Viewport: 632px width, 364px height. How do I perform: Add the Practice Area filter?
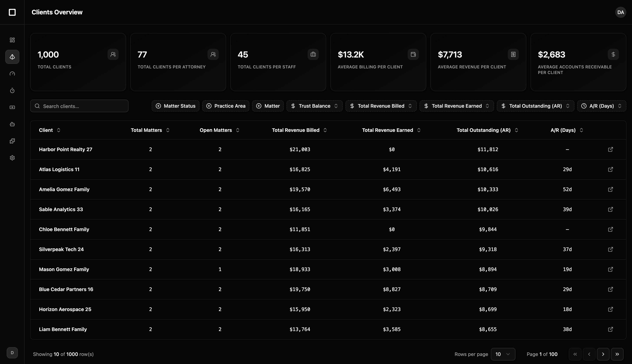pos(226,106)
